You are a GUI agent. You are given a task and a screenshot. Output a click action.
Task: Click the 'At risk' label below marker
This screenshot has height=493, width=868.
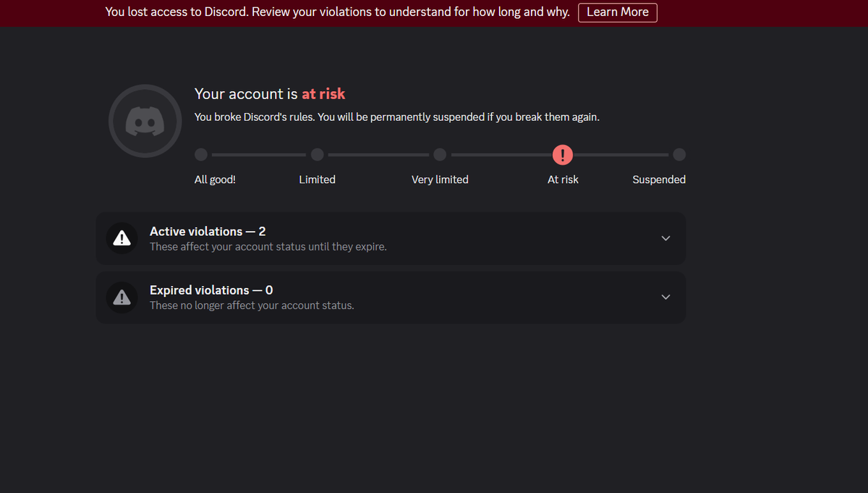tap(563, 180)
